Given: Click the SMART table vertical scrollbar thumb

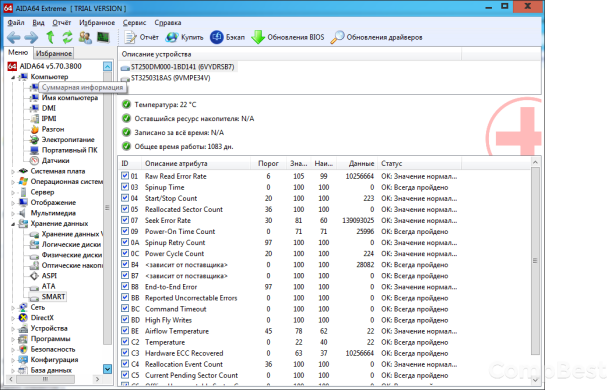Looking at the screenshot, I should 535,261.
